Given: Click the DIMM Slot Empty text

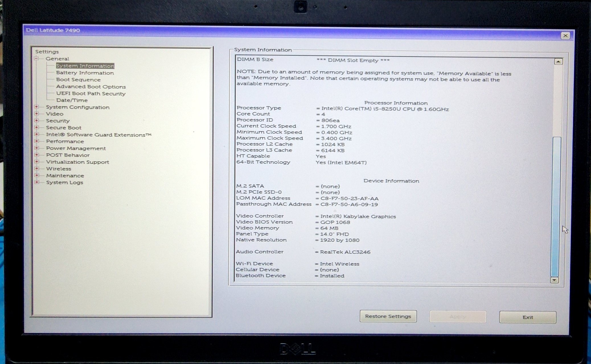Looking at the screenshot, I should (353, 60).
